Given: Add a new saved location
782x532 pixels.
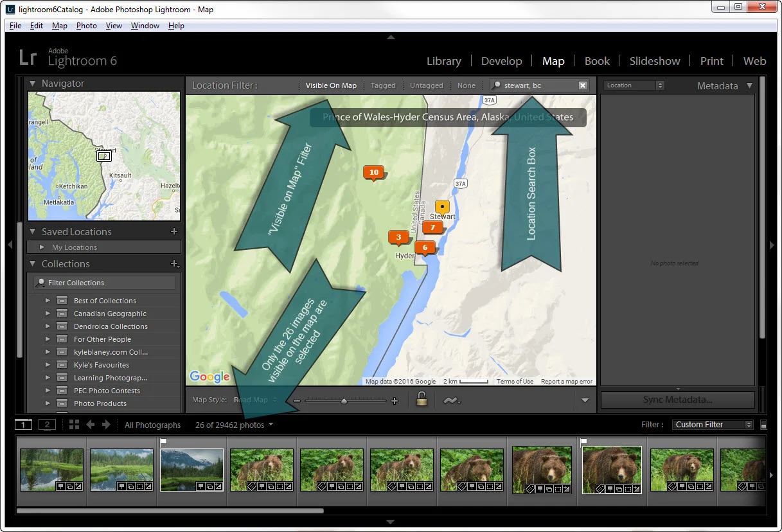Looking at the screenshot, I should tap(173, 231).
